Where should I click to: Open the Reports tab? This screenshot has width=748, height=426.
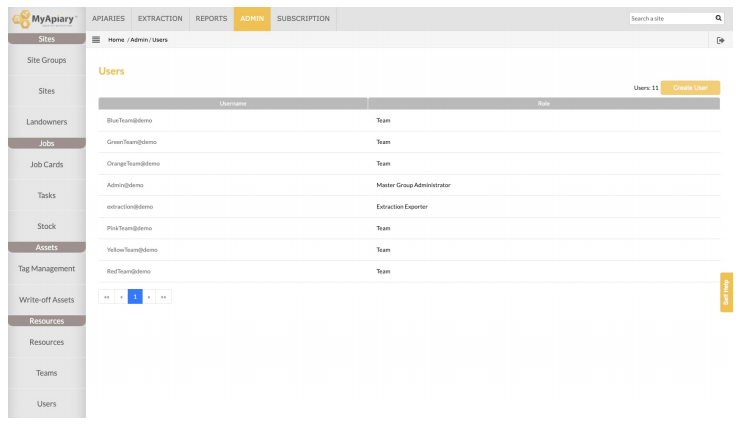211,19
